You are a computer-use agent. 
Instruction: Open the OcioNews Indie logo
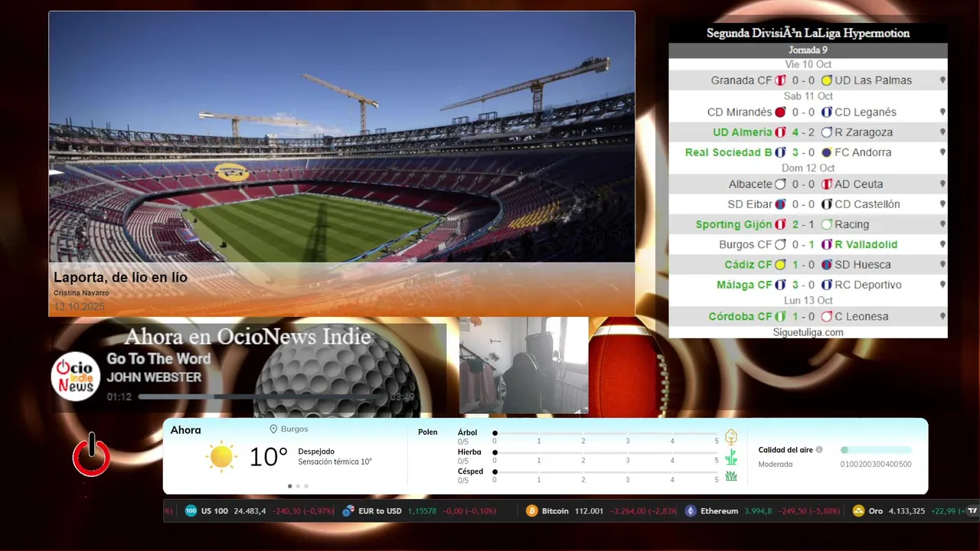click(x=76, y=376)
